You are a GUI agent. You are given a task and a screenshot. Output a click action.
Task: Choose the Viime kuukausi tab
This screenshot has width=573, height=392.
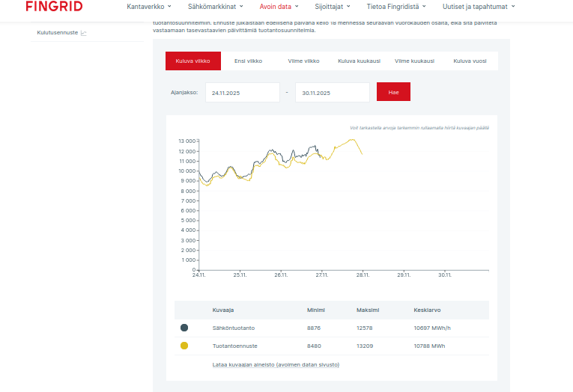click(x=414, y=61)
